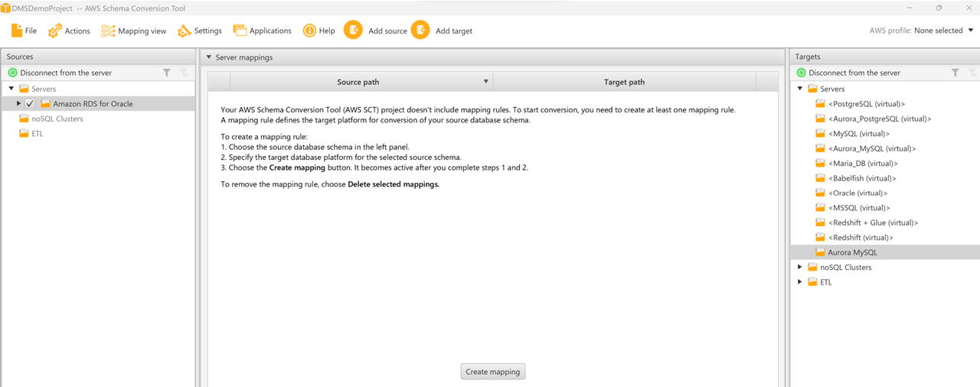Click Disconnect from the server in Sources
Screen dimensions: 980x387
[x=60, y=73]
